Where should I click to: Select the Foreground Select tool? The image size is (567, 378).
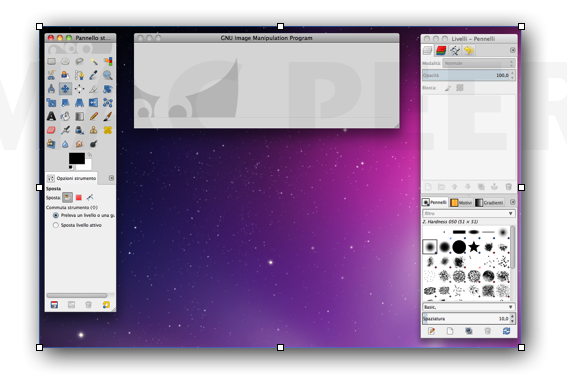[x=65, y=75]
